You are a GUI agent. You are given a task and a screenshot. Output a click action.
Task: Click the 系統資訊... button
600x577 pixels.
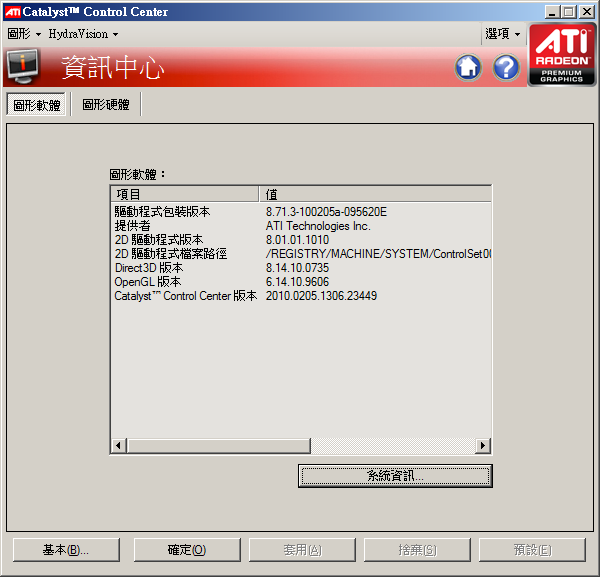click(x=395, y=476)
